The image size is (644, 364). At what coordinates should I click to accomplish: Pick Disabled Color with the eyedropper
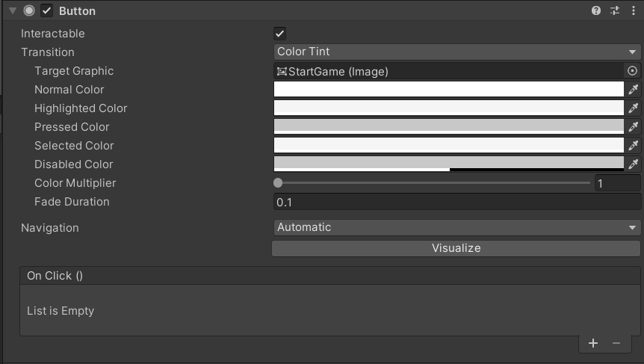[x=634, y=164]
